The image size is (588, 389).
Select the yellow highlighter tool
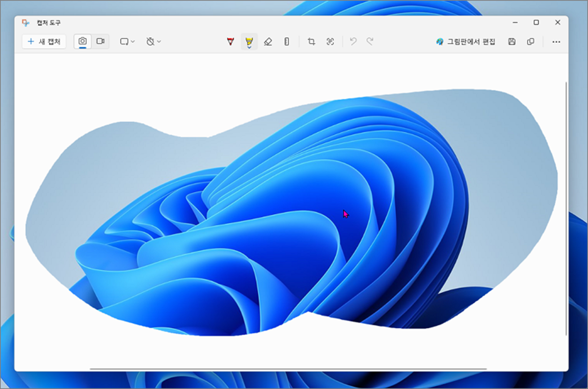249,42
